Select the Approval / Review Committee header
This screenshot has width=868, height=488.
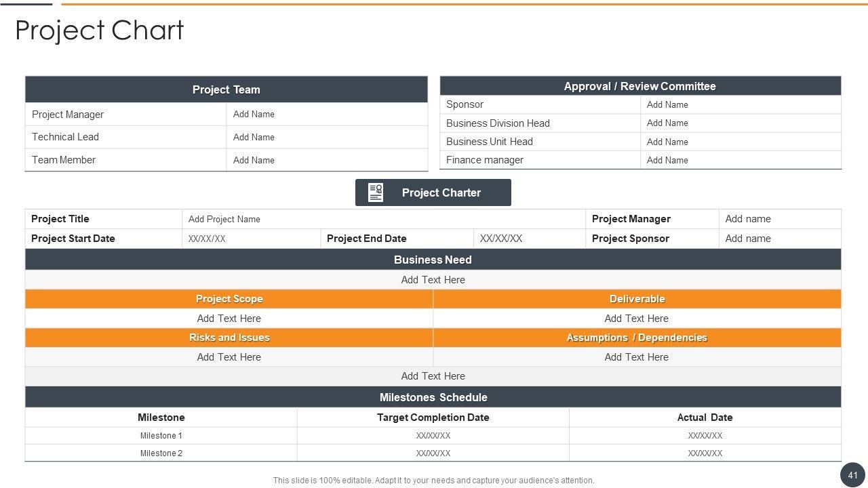[x=639, y=86]
